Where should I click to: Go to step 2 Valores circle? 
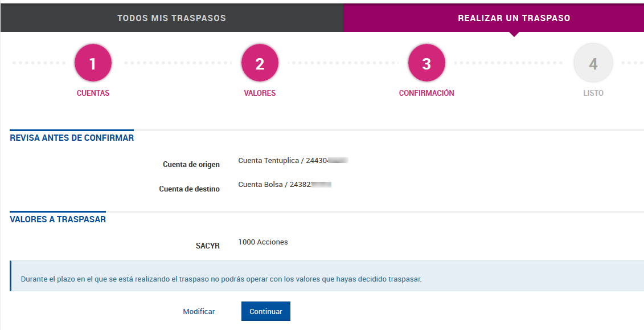pyautogui.click(x=260, y=63)
